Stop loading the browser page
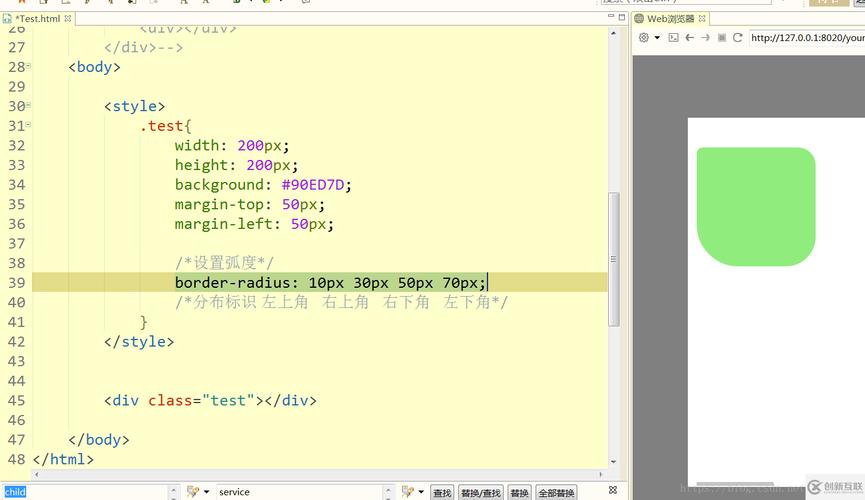 (x=722, y=38)
